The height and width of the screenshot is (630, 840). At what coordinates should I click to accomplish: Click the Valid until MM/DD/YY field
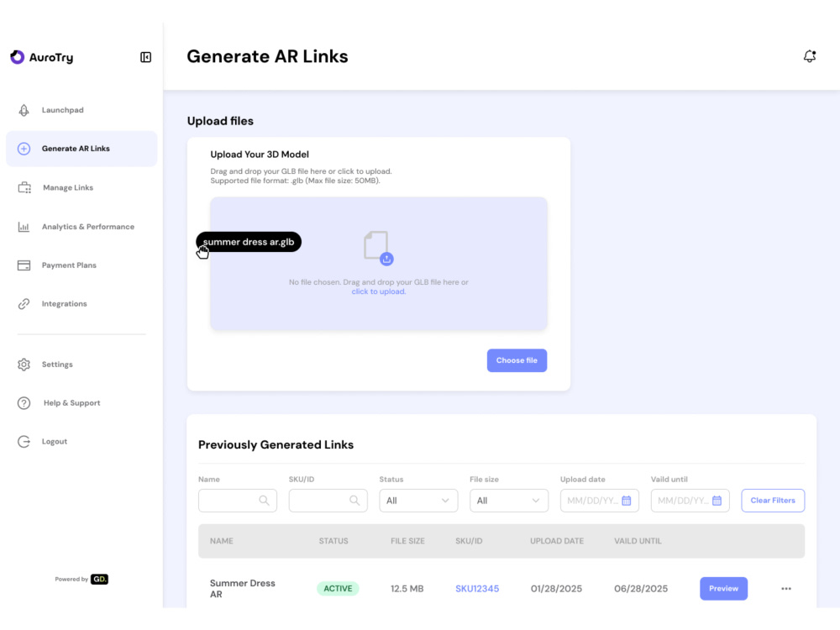coord(690,501)
